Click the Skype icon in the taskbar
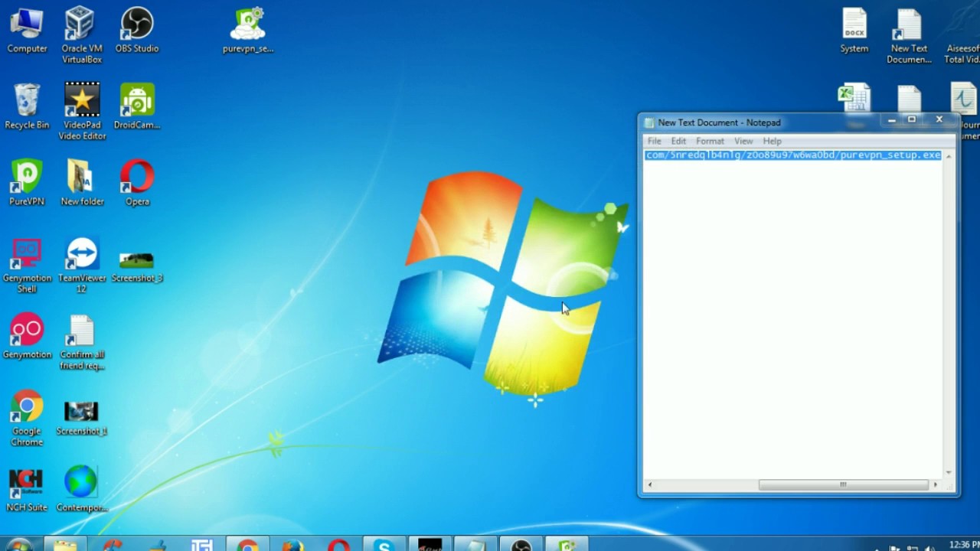The width and height of the screenshot is (980, 551). 384,545
